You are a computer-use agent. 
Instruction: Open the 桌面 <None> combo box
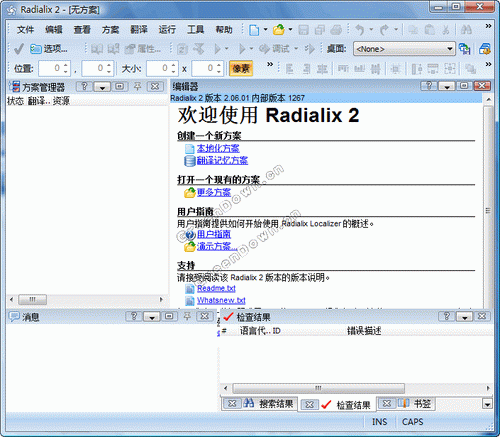404,49
